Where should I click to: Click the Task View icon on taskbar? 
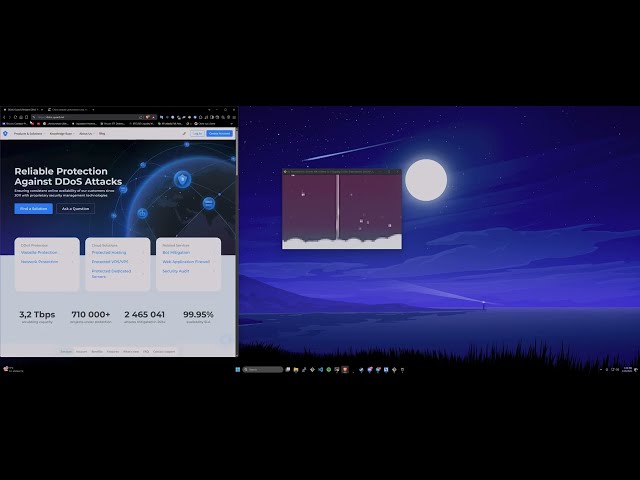(x=288, y=370)
